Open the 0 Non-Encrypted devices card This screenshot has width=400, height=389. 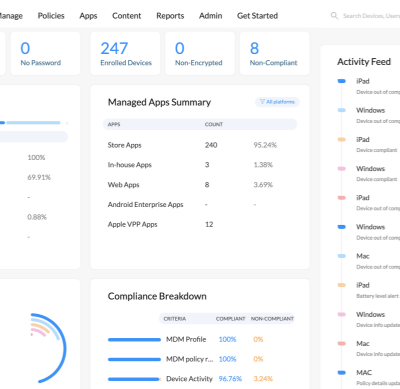(200, 53)
